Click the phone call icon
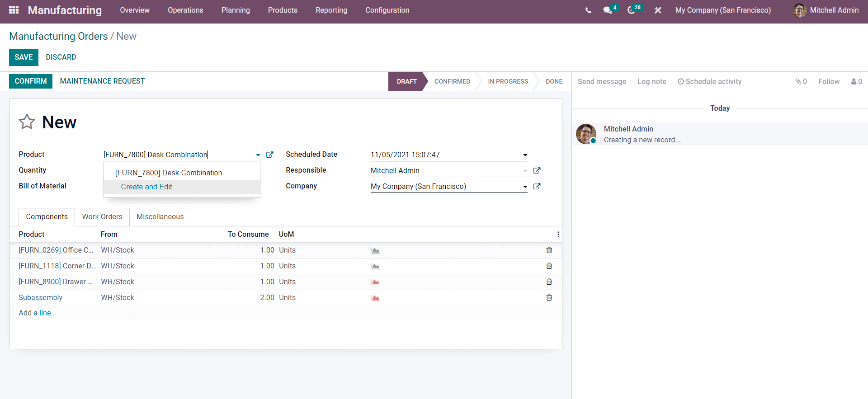 click(588, 10)
